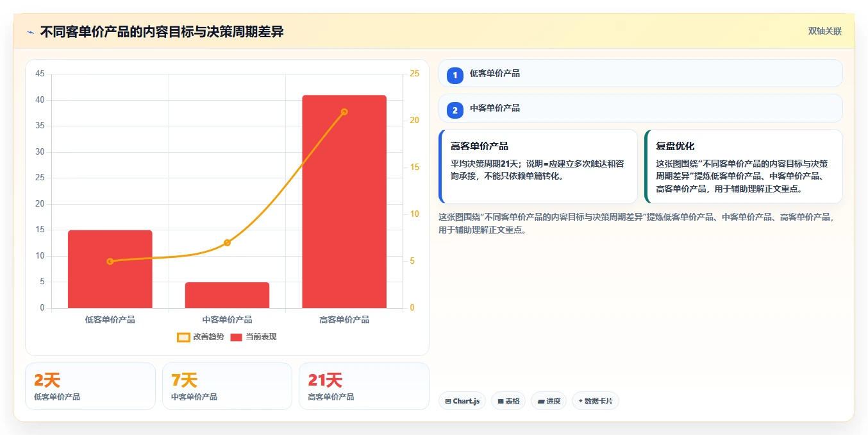This screenshot has width=868, height=435.
Task: Click the right axis value 25
Action: point(414,74)
